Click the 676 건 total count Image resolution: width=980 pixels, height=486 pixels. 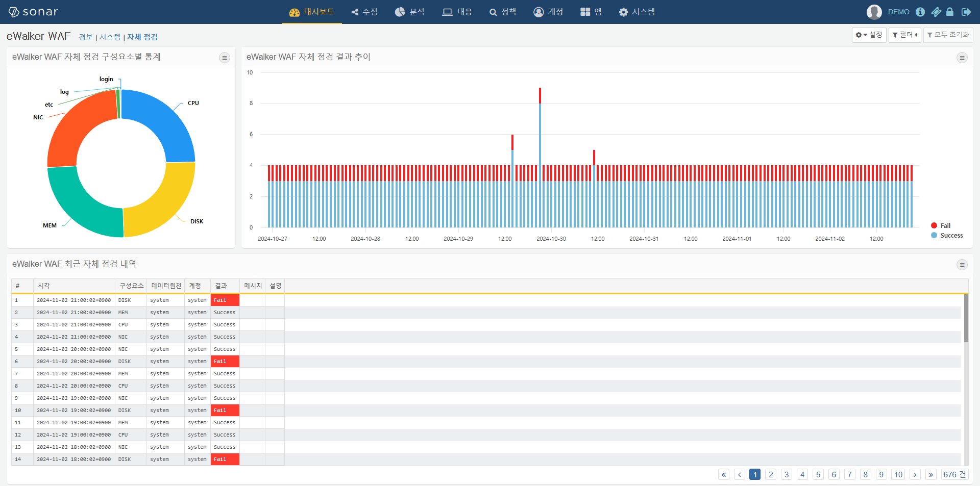click(954, 474)
